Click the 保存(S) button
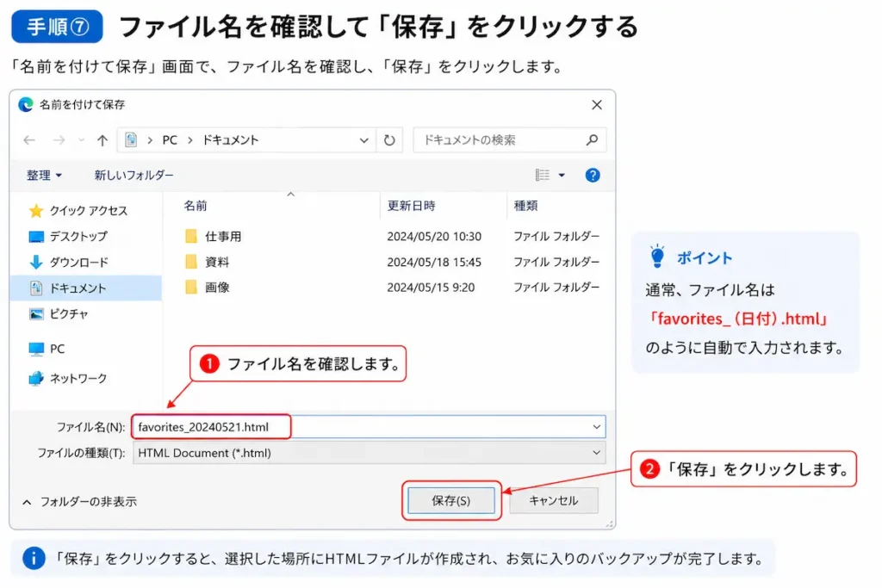Image resolution: width=882 pixels, height=588 pixels. (451, 501)
